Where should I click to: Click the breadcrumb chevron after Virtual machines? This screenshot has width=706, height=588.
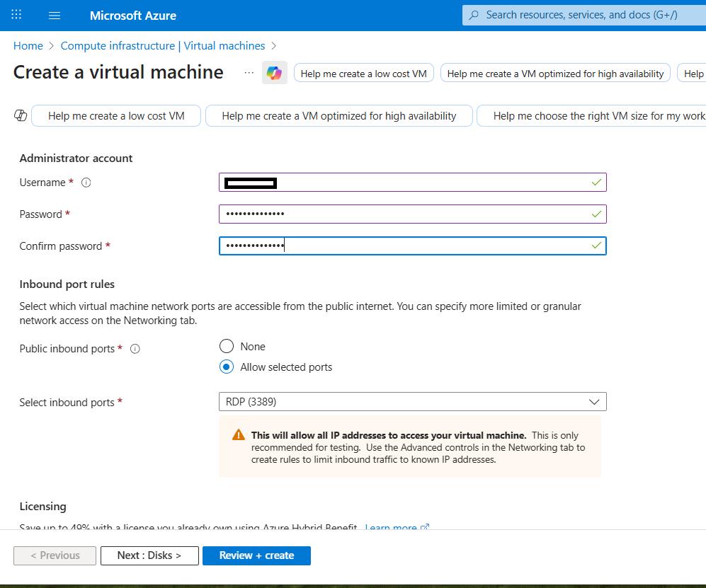274,46
